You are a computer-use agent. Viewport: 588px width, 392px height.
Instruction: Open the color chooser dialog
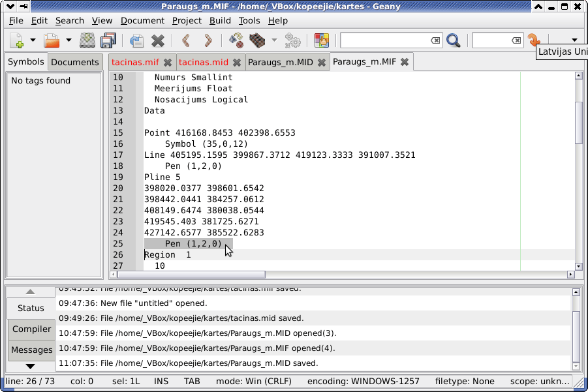point(321,40)
